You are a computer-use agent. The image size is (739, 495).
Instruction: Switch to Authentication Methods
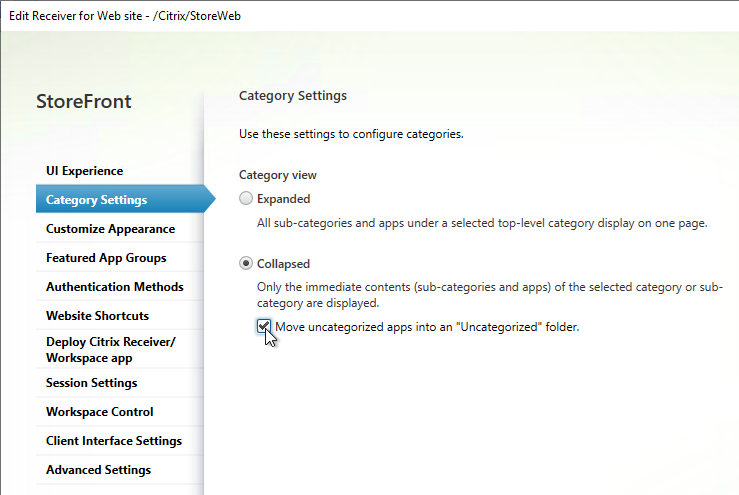point(120,287)
